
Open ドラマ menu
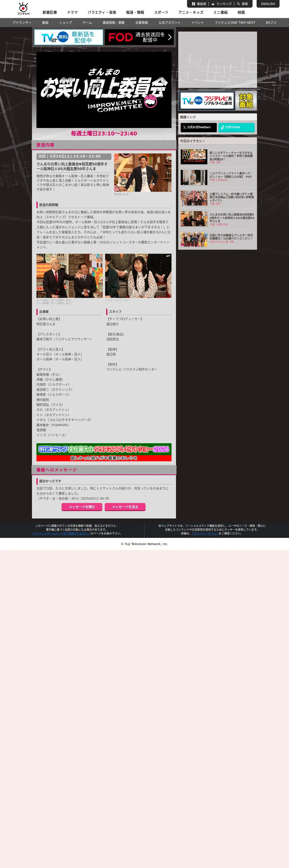point(72,12)
